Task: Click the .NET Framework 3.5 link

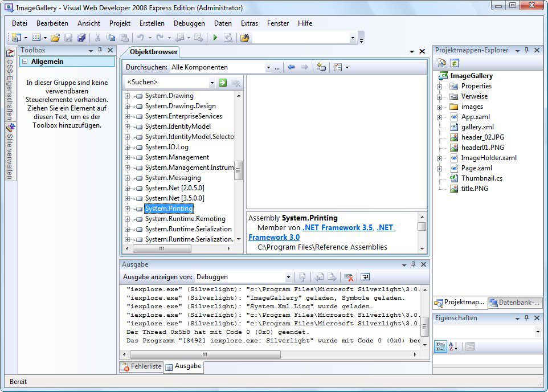Action: point(338,227)
